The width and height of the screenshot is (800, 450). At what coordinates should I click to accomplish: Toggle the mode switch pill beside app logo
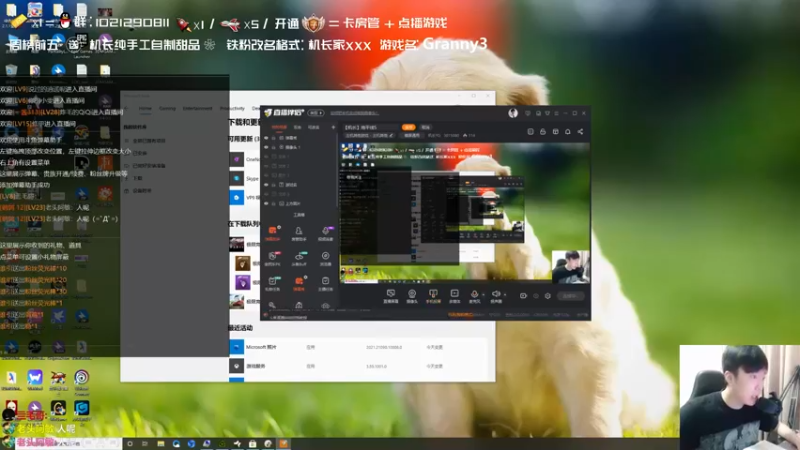tap(316, 113)
